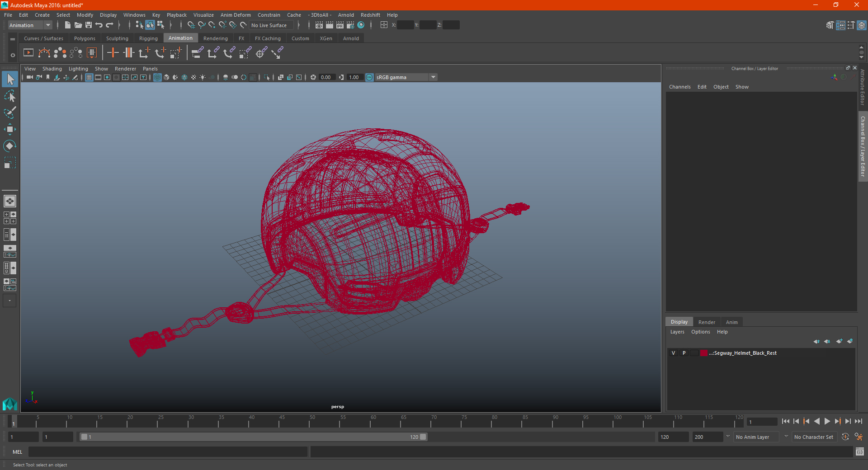Click the New Scene icon
The image size is (868, 470).
point(67,25)
